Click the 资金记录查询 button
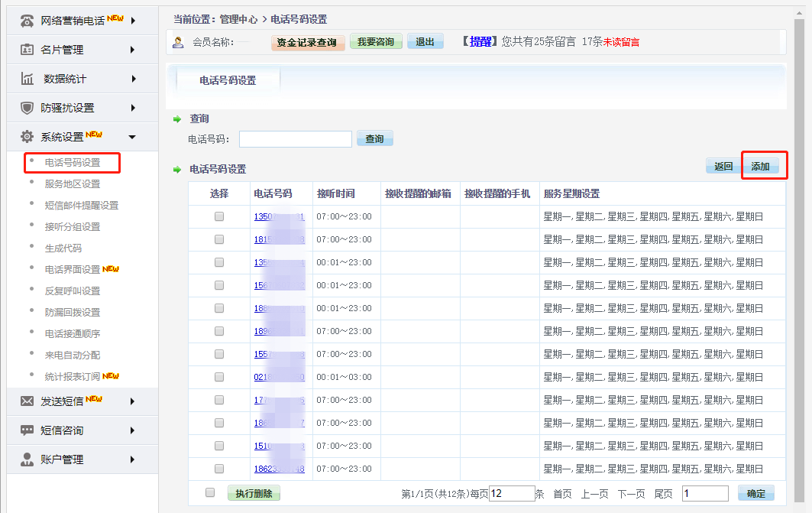The width and height of the screenshot is (812, 513). pos(307,42)
